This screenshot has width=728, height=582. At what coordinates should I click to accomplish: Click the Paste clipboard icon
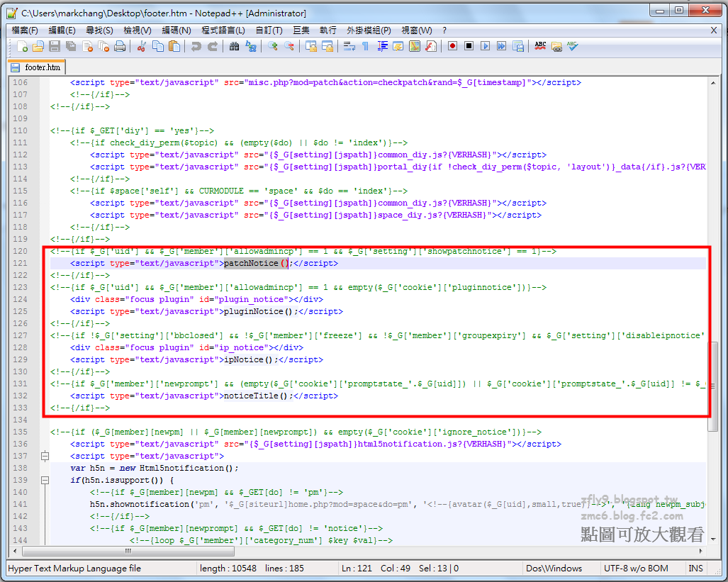pyautogui.click(x=174, y=46)
